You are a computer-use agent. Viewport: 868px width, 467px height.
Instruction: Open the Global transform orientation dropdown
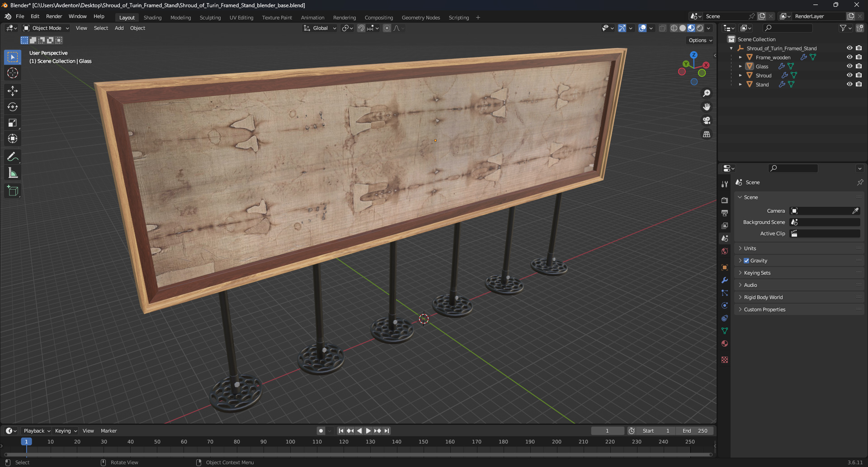(320, 28)
